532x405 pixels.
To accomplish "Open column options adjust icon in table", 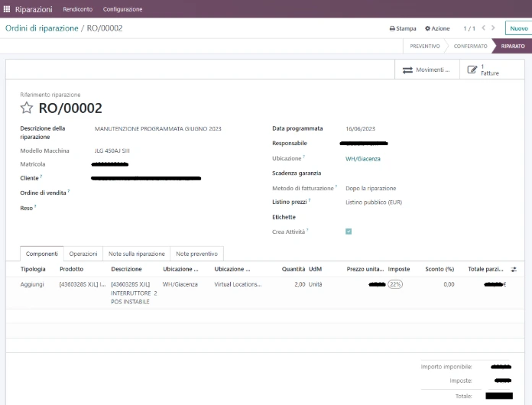I will [x=514, y=269].
